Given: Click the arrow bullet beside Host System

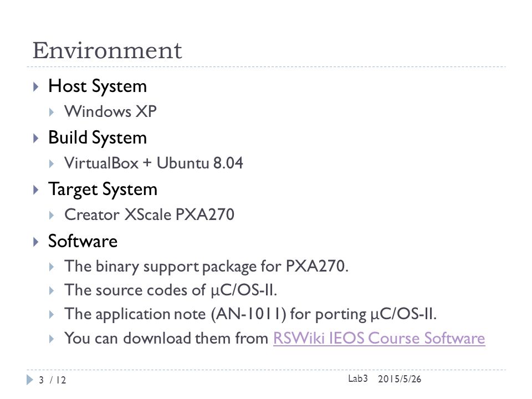Looking at the screenshot, I should (36, 87).
